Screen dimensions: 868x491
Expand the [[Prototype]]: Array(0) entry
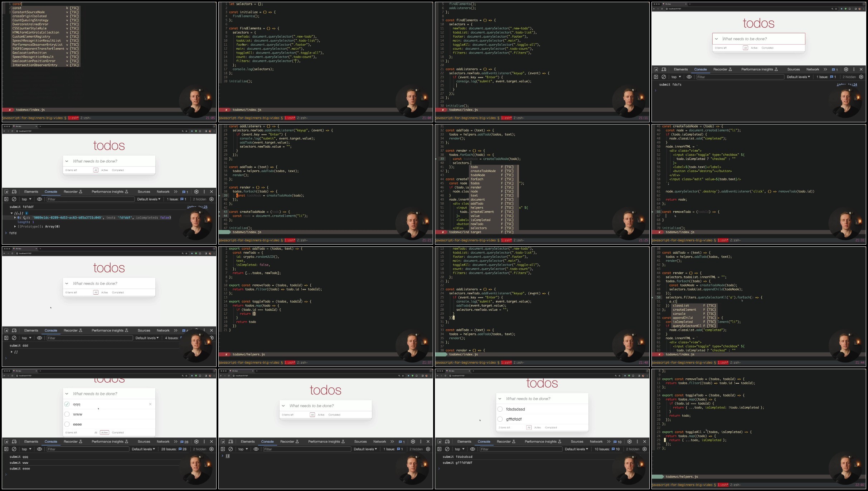tap(15, 226)
